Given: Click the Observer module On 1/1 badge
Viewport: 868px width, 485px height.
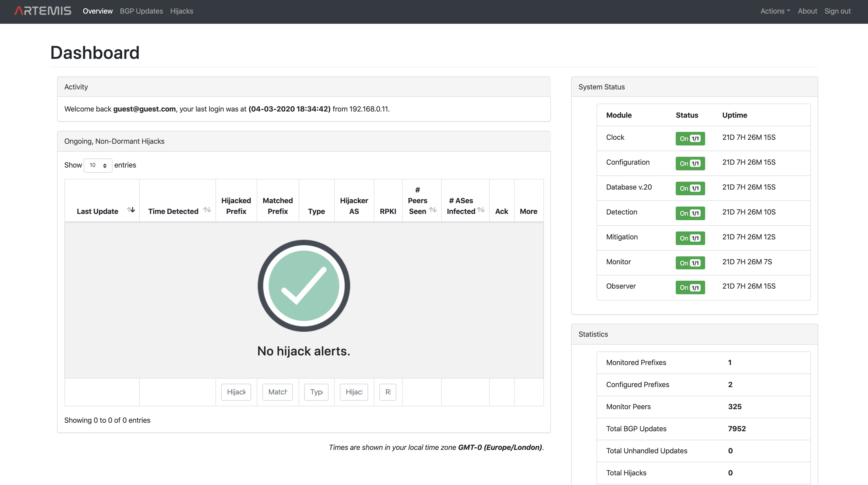Looking at the screenshot, I should [x=690, y=287].
